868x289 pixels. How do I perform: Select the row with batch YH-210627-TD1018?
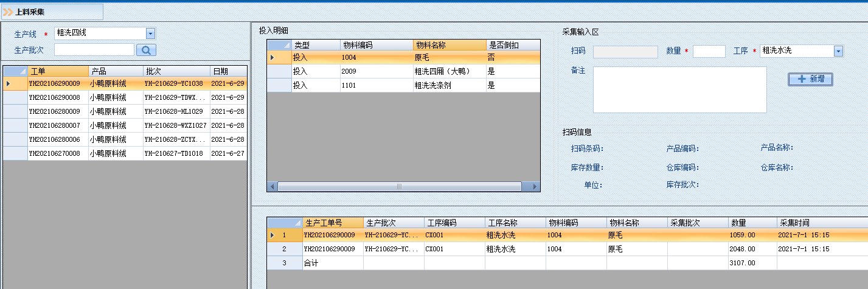(x=175, y=153)
